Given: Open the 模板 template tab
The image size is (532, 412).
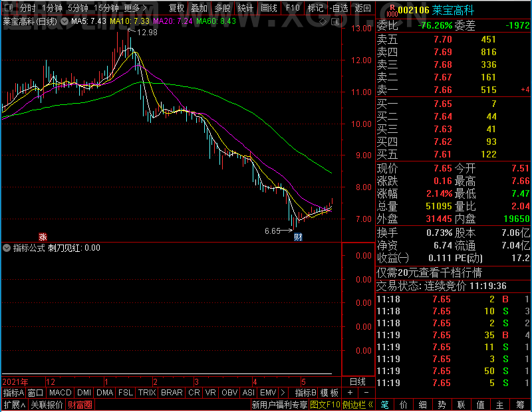Looking at the screenshot, I should (x=329, y=393).
